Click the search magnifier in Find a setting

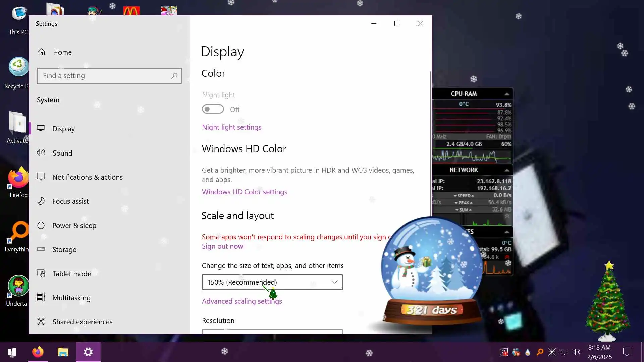point(174,76)
